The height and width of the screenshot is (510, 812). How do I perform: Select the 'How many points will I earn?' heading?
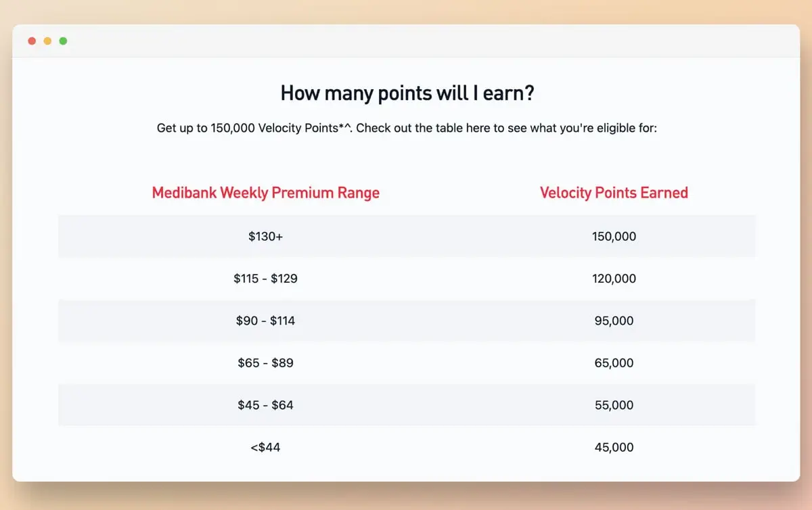[x=407, y=93]
